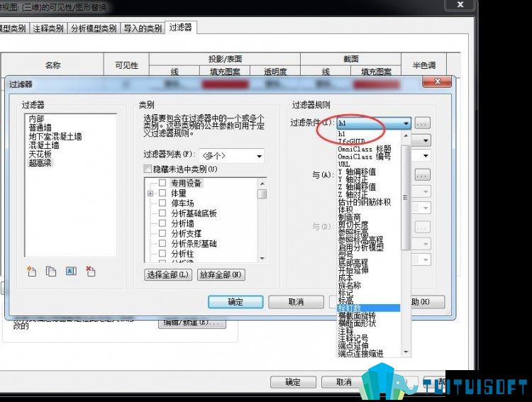Check the 分析墙 category

tap(162, 223)
